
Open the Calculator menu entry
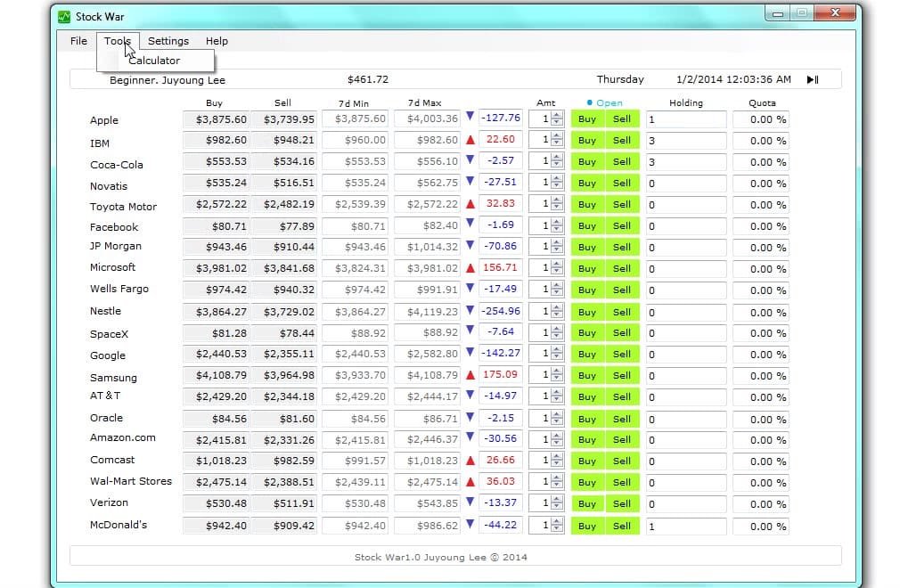click(154, 61)
